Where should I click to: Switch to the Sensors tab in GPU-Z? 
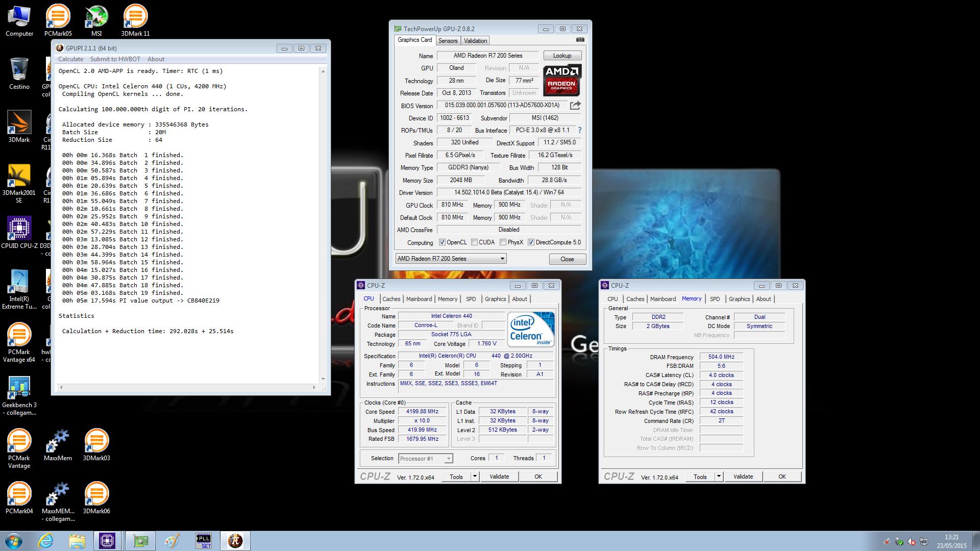[x=448, y=41]
